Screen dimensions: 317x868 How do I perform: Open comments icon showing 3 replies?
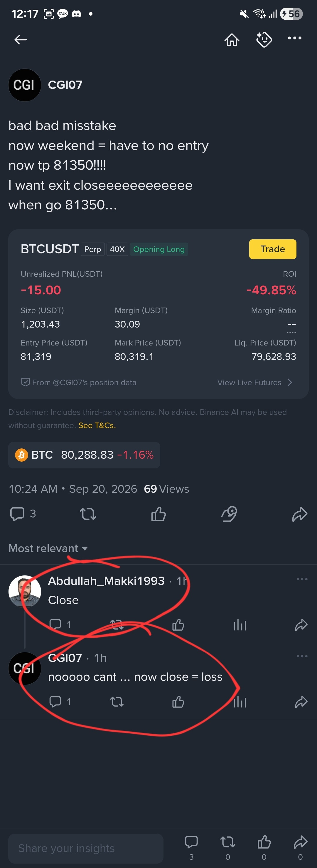pyautogui.click(x=23, y=514)
